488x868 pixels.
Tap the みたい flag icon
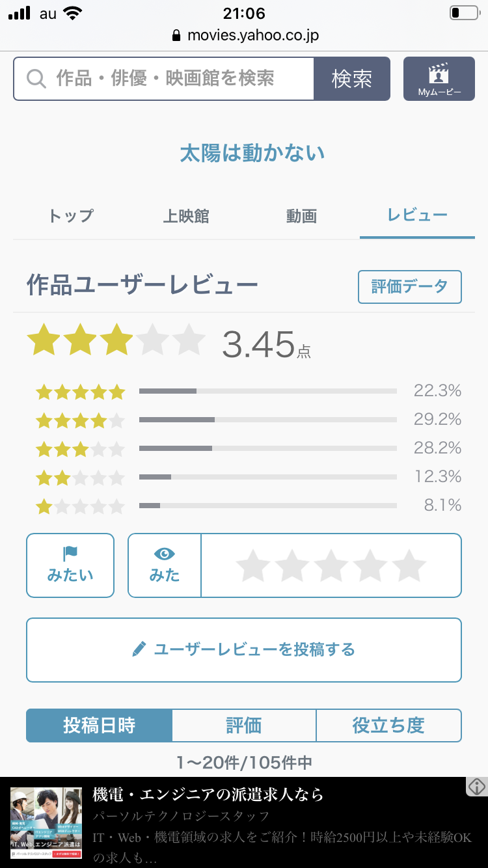pos(70,554)
